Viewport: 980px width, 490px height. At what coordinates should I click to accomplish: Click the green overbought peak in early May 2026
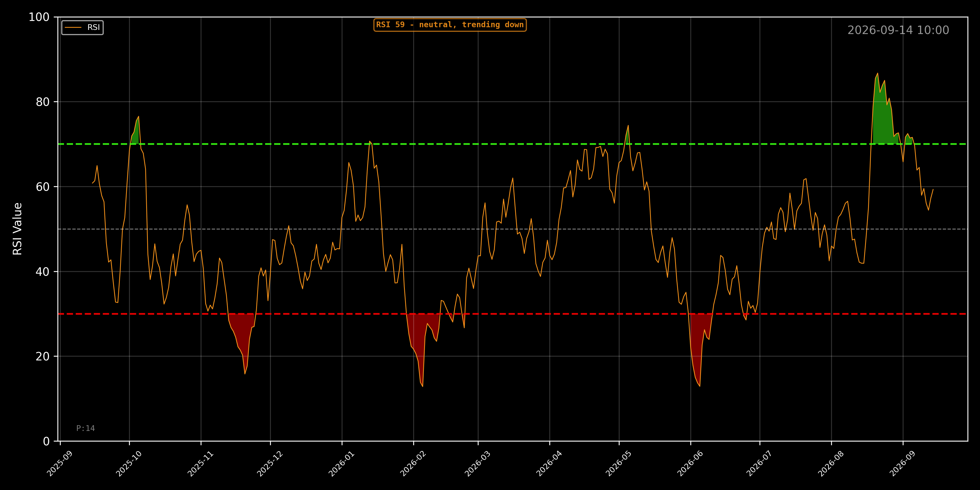click(628, 137)
